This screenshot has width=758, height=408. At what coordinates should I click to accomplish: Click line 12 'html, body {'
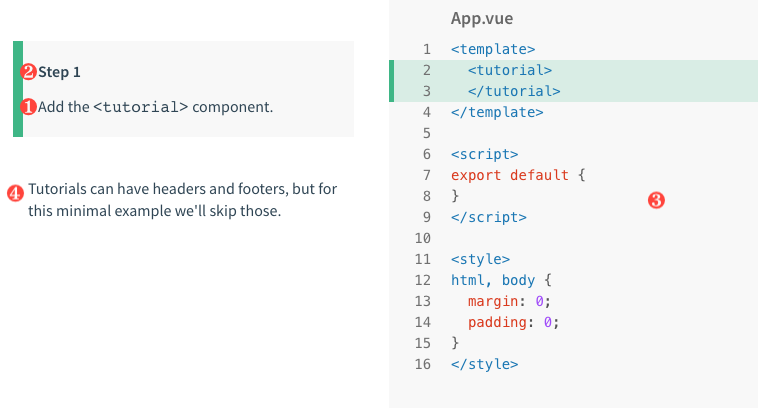click(x=501, y=280)
